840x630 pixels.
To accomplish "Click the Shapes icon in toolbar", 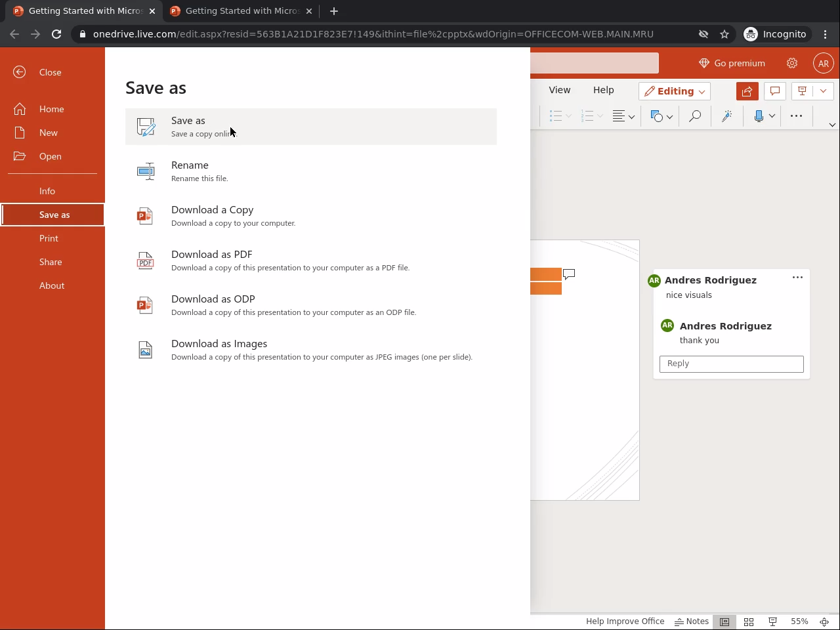I will 656,116.
